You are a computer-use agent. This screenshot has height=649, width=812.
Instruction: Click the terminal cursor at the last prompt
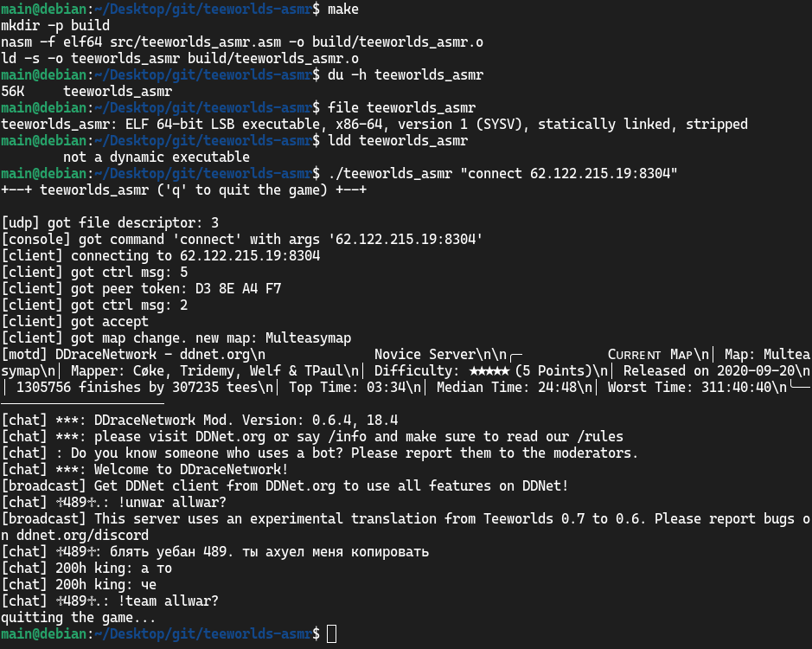click(x=331, y=634)
